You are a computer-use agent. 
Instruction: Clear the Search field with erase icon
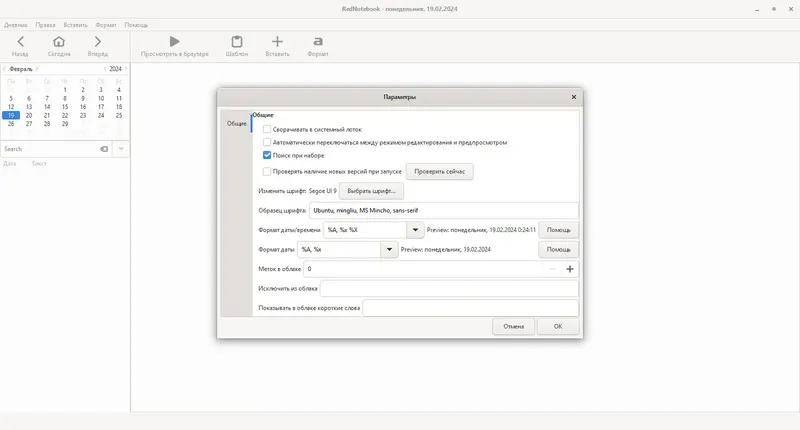pos(104,149)
